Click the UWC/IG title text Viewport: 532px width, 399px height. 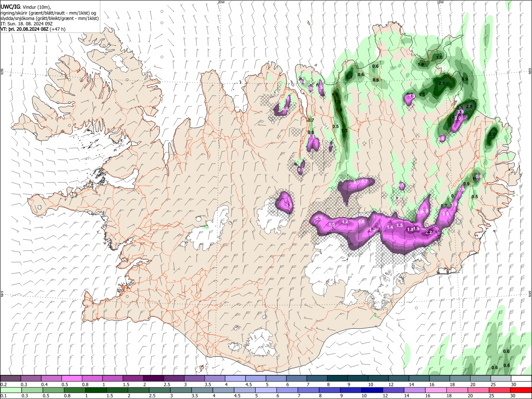(x=10, y=7)
